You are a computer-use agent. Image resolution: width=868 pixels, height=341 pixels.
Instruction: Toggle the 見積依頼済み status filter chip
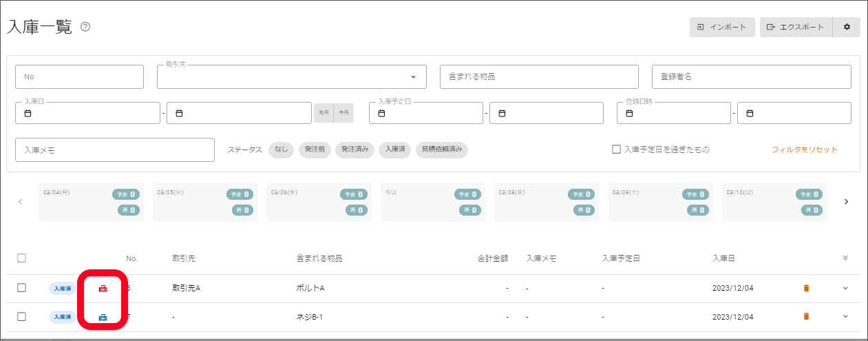tap(442, 149)
